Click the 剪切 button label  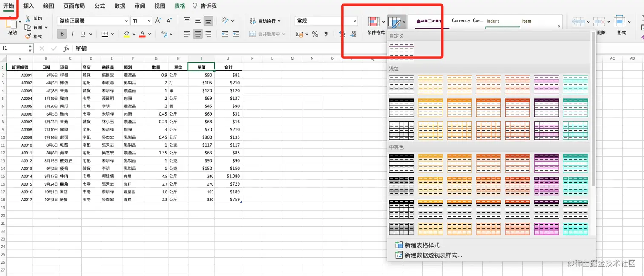point(37,18)
